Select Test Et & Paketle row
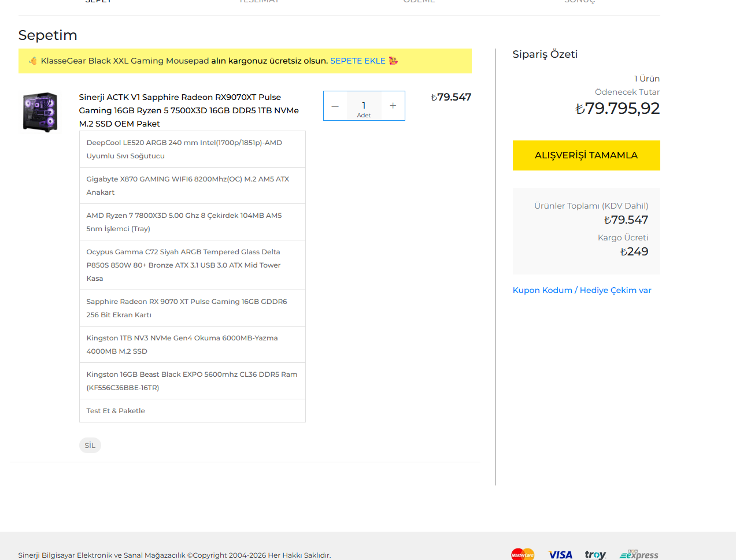Image resolution: width=736 pixels, height=560 pixels. point(193,411)
